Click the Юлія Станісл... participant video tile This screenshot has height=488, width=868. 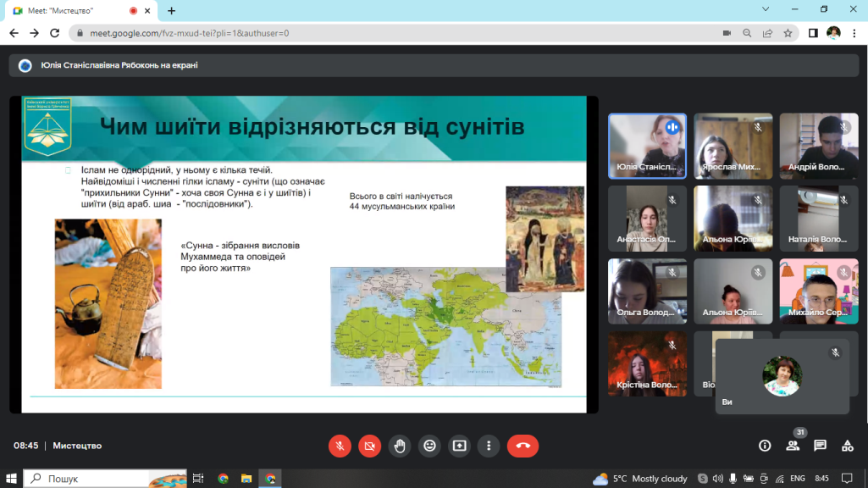(x=647, y=146)
